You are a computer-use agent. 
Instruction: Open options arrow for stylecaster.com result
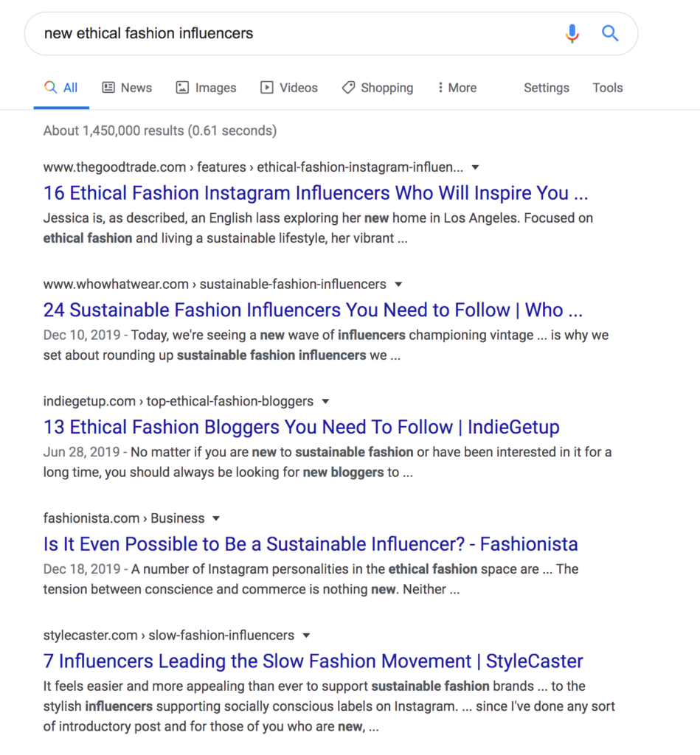pyautogui.click(x=307, y=635)
